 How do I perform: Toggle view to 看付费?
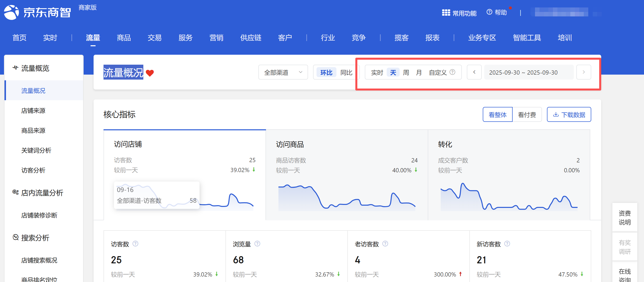[x=527, y=115]
